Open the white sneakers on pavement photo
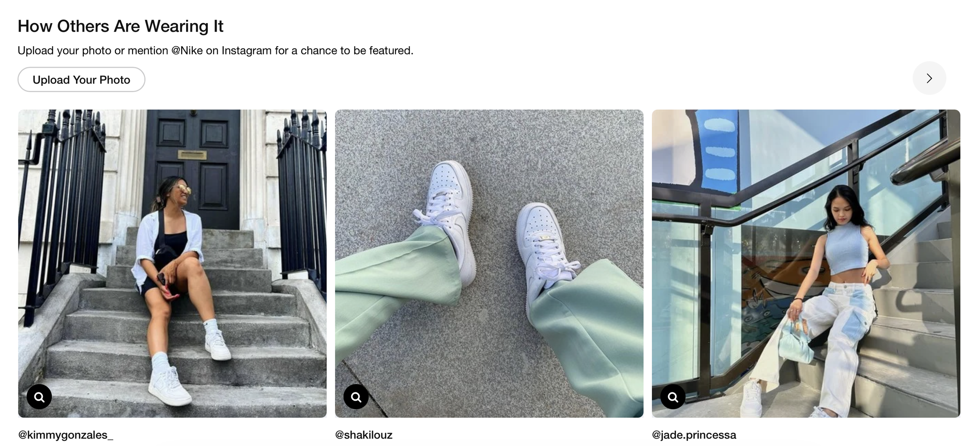980x446 pixels. tap(489, 264)
